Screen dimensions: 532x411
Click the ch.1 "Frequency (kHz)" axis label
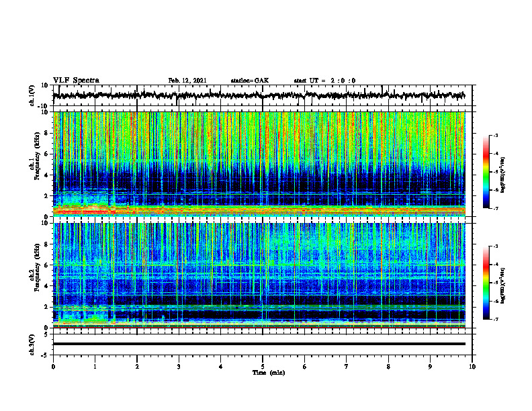coord(37,156)
